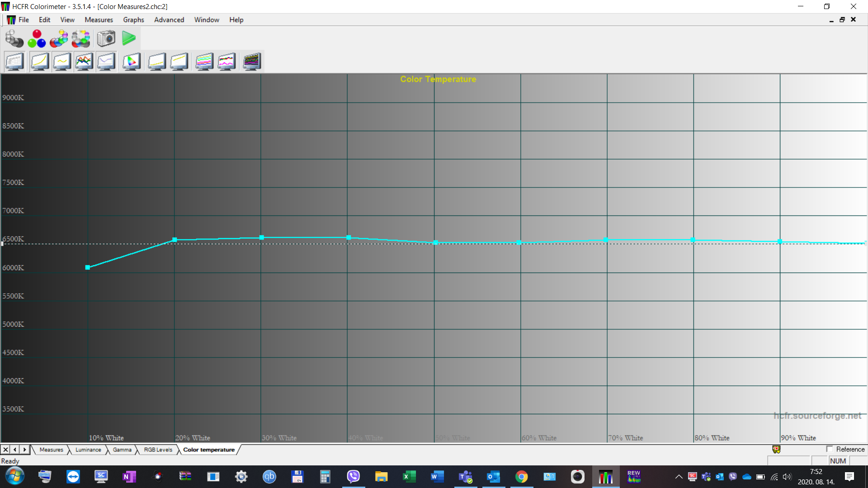Screen dimensions: 868x488
Task: Open the Graphs menu
Action: (133, 19)
